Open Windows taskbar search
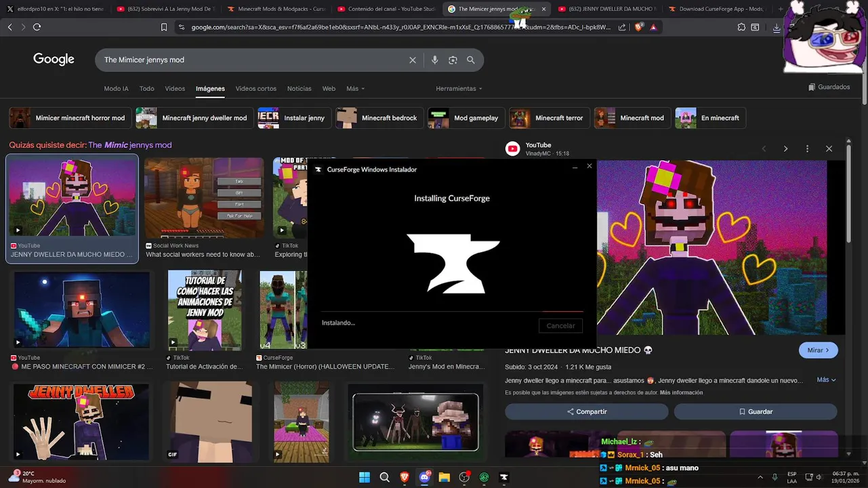 point(384,477)
